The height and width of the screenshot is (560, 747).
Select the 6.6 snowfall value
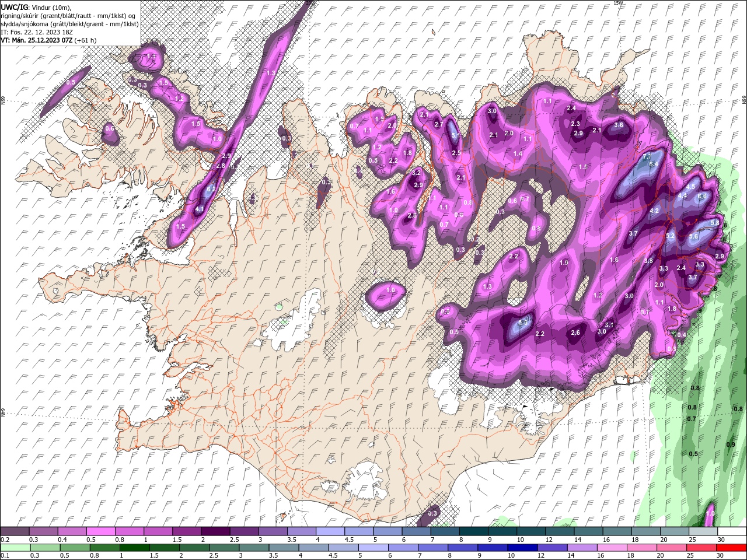702,197
